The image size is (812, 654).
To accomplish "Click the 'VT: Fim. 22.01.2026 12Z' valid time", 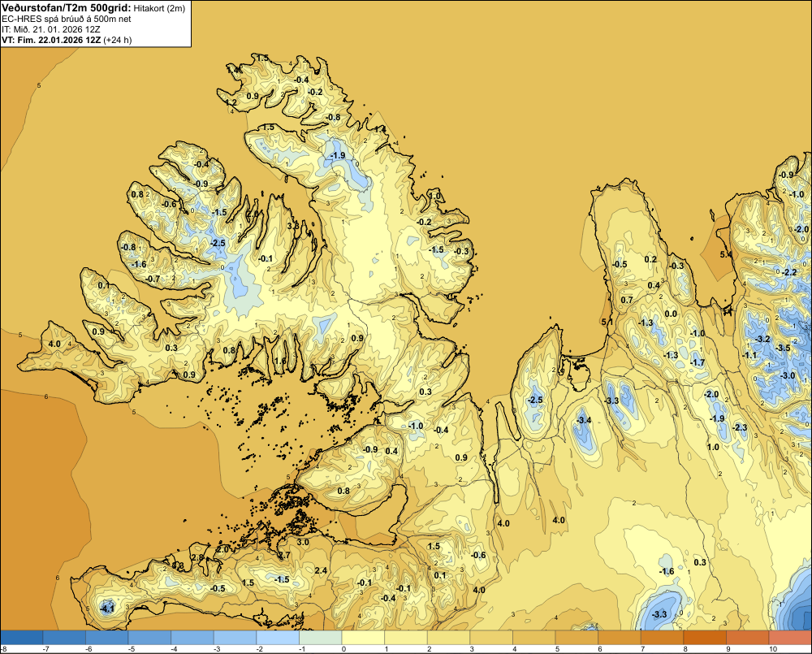I will coord(52,40).
